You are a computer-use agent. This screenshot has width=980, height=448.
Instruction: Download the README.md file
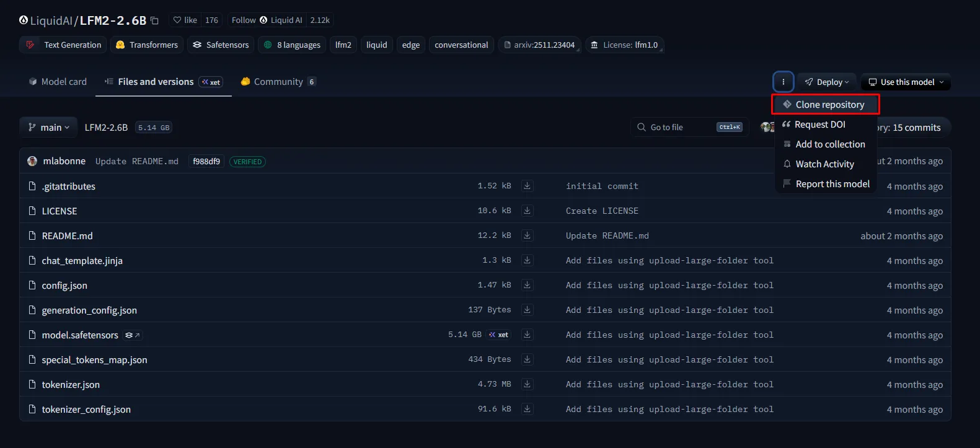[x=527, y=235]
